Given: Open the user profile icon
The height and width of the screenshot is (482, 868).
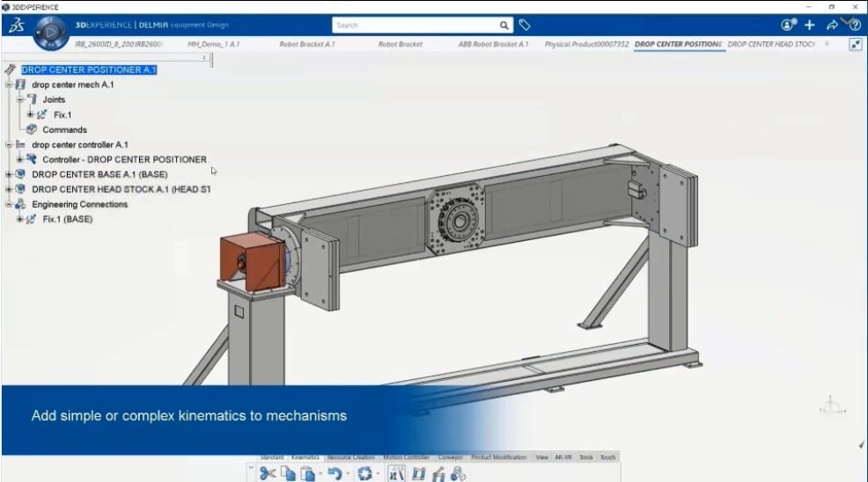Looking at the screenshot, I should tap(788, 25).
